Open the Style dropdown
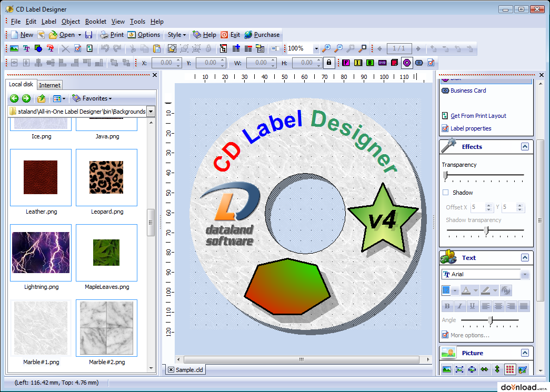Screen dimensions: 550x392 point(177,35)
